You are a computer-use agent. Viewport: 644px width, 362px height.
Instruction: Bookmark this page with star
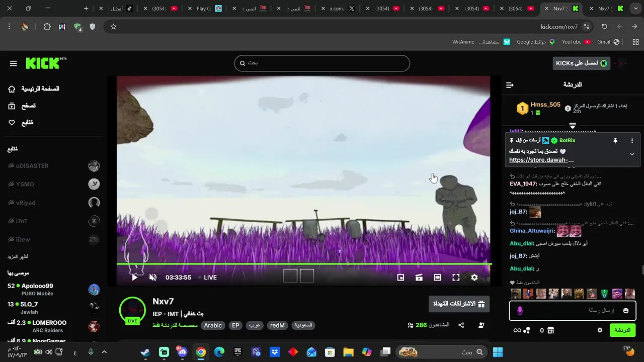click(x=113, y=27)
